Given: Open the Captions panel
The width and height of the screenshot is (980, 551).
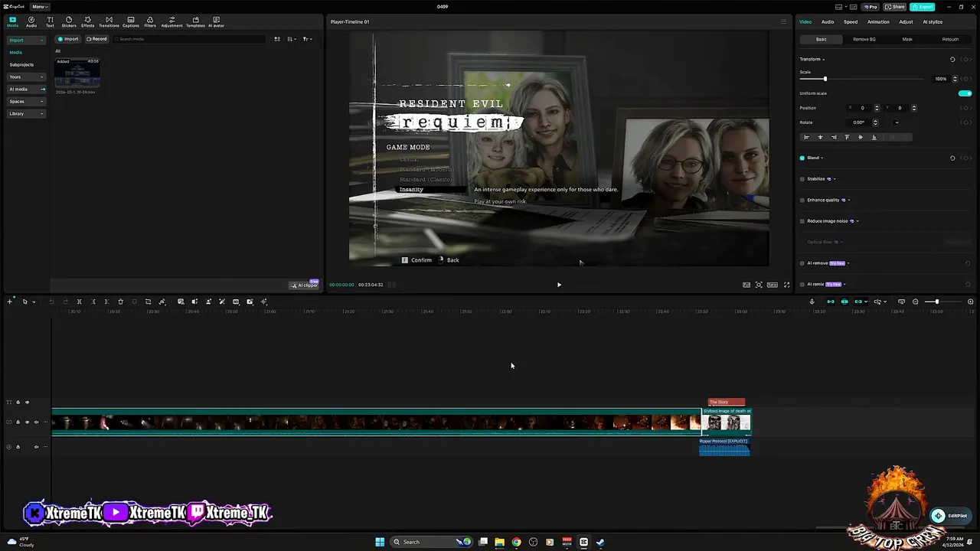Looking at the screenshot, I should (131, 21).
